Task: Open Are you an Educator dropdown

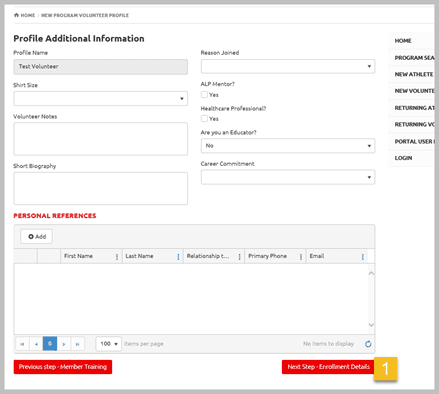Action: 288,146
